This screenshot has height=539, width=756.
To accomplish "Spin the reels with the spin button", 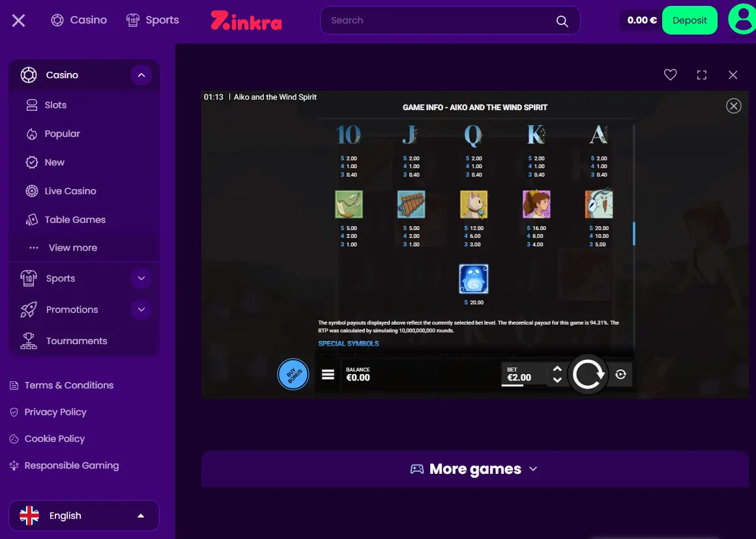I will coord(588,374).
